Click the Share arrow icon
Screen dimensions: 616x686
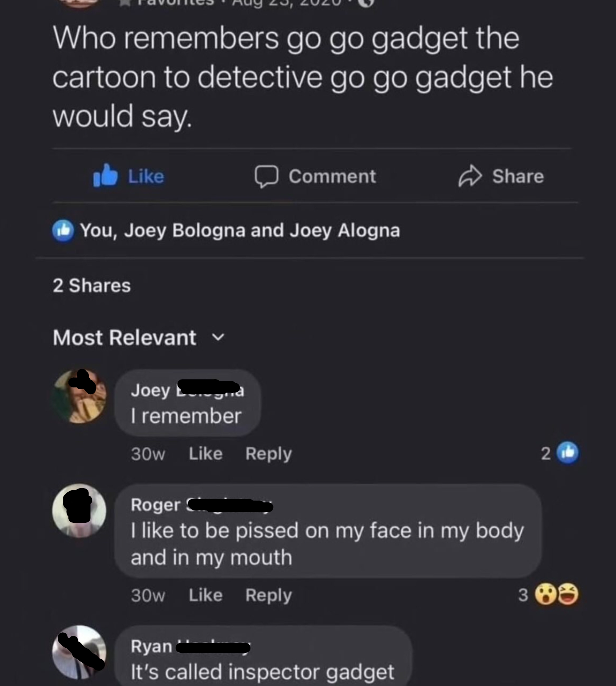470,176
